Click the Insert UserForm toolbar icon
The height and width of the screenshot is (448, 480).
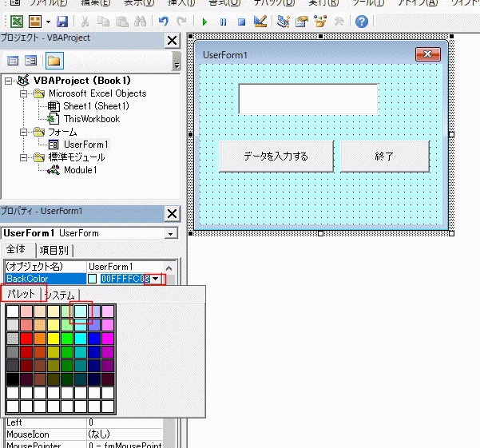[35, 22]
